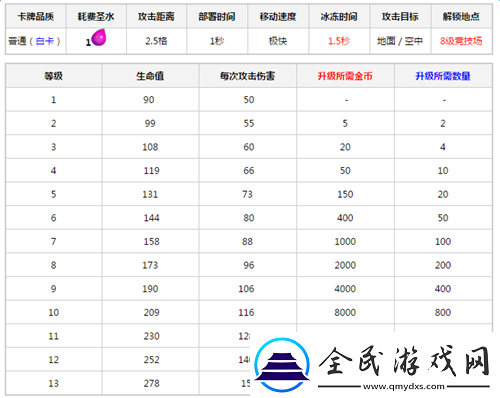Image resolution: width=500 pixels, height=398 pixels.
Task: Click the red 升级所需金币 column header
Action: point(345,76)
